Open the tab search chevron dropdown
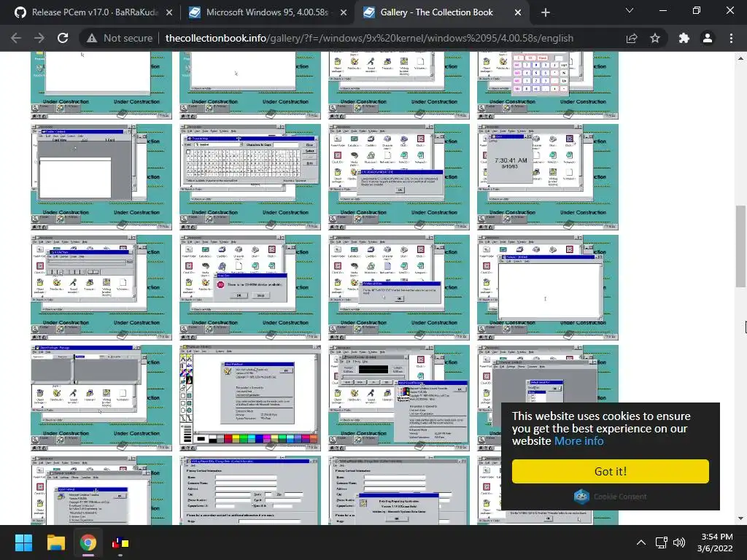The height and width of the screenshot is (560, 747). tap(630, 10)
